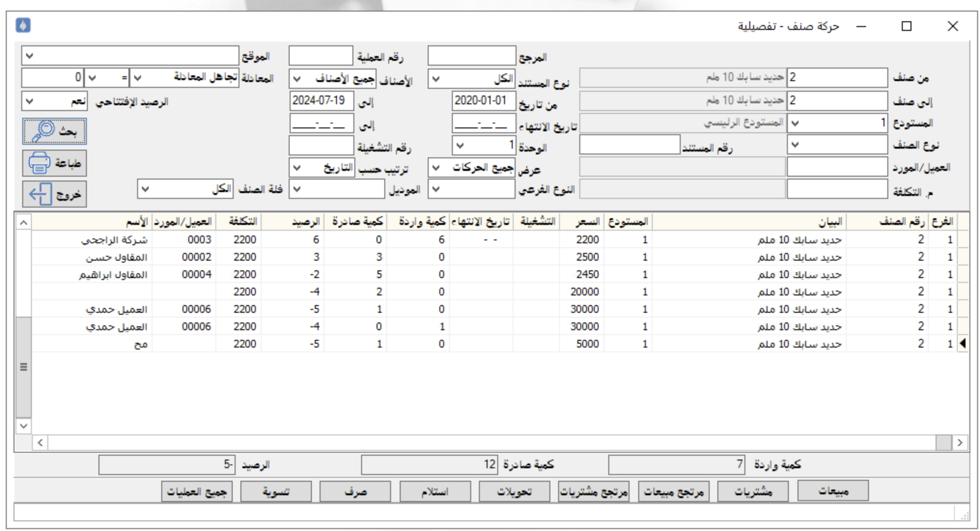Image resolution: width=980 pixels, height=531 pixels.
Task: Click the جميع العمليات button
Action: click(x=196, y=492)
